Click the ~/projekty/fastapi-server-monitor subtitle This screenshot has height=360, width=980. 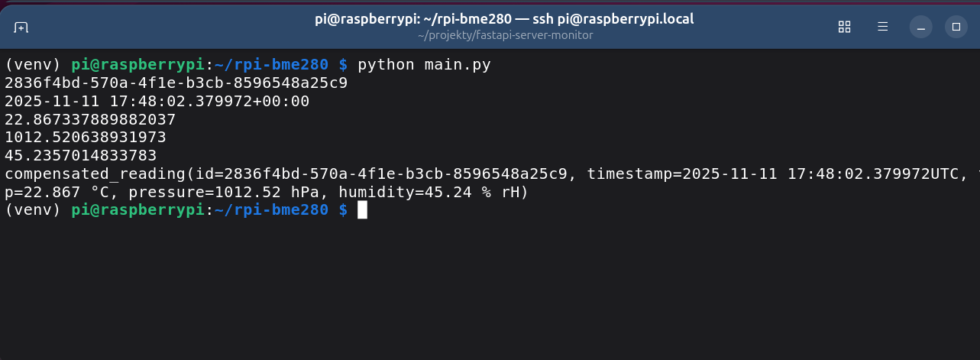pos(505,35)
